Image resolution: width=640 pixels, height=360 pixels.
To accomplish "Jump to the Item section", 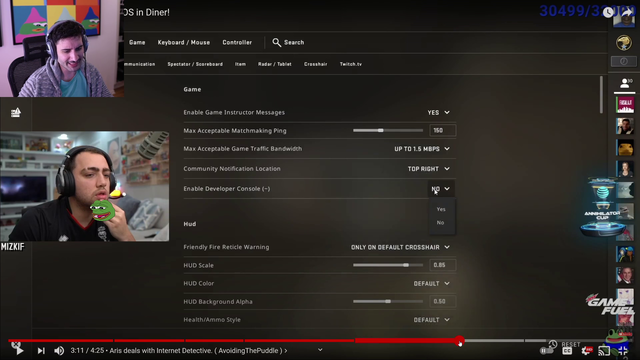I will click(x=240, y=64).
